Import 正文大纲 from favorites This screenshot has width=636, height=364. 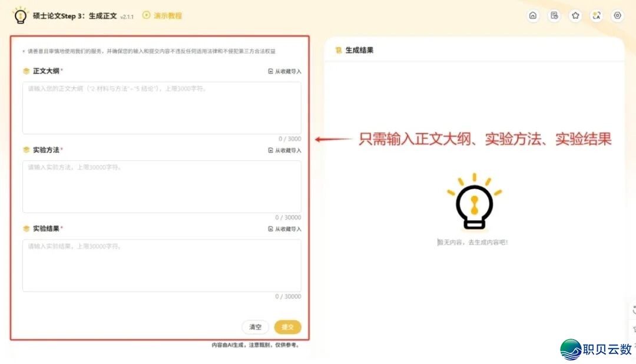tap(285, 71)
